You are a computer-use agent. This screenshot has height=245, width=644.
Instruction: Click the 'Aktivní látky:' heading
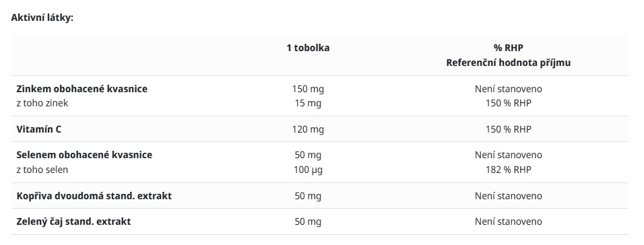pyautogui.click(x=42, y=18)
